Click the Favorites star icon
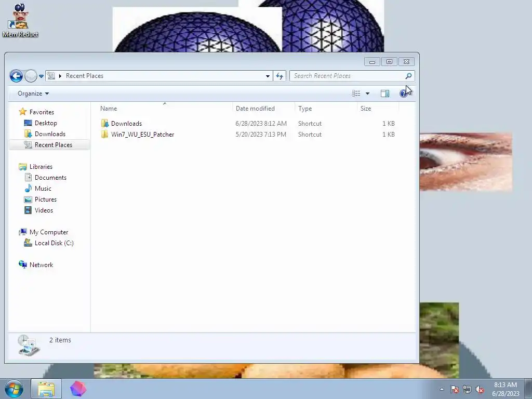The height and width of the screenshot is (399, 532). 23,112
